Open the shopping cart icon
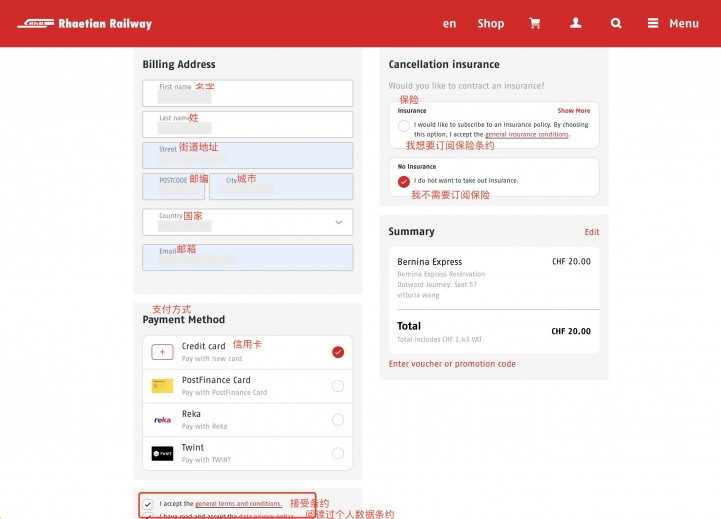 [x=534, y=23]
